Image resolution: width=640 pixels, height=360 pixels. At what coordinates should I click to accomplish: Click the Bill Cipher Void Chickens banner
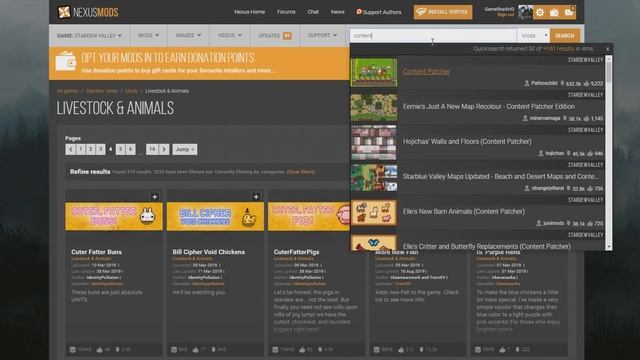pyautogui.click(x=215, y=216)
